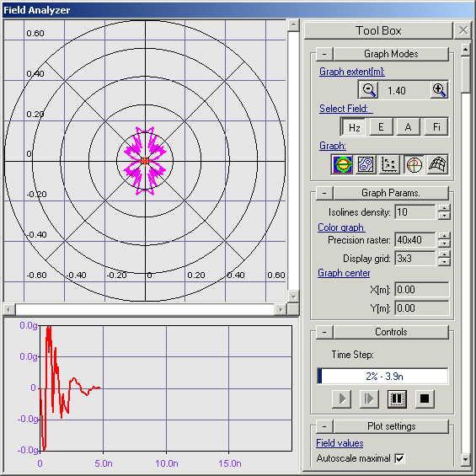Decrease Isolines density with down arrow
Screen dimensions: 476x476
click(445, 216)
